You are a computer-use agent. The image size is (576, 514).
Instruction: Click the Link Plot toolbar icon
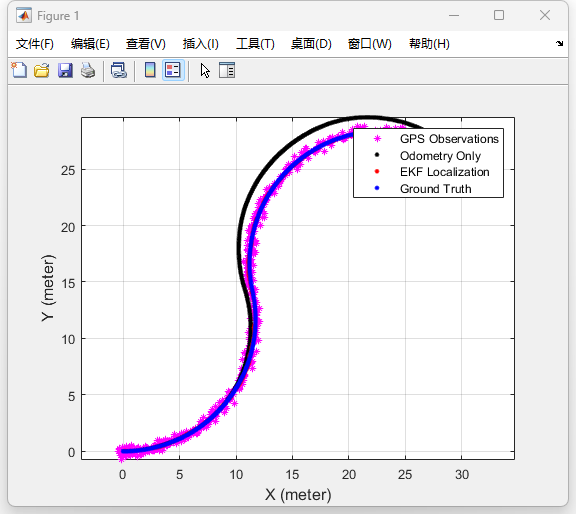pyautogui.click(x=119, y=70)
